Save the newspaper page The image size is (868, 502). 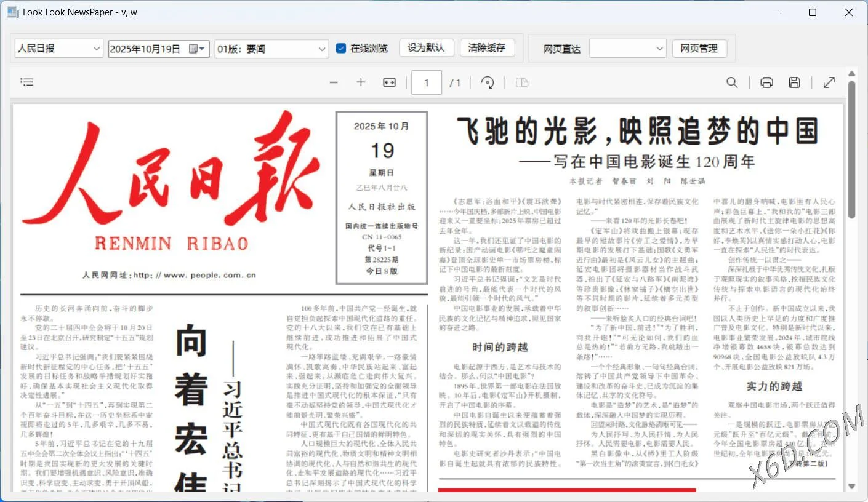[x=794, y=82]
